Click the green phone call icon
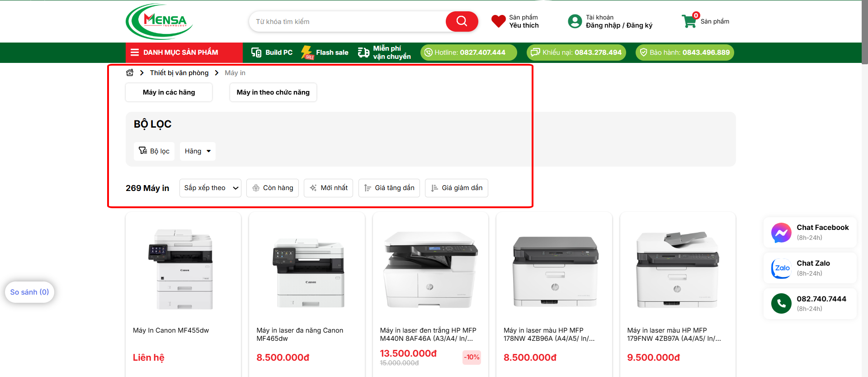Screen dimensions: 868x377 pos(781,304)
